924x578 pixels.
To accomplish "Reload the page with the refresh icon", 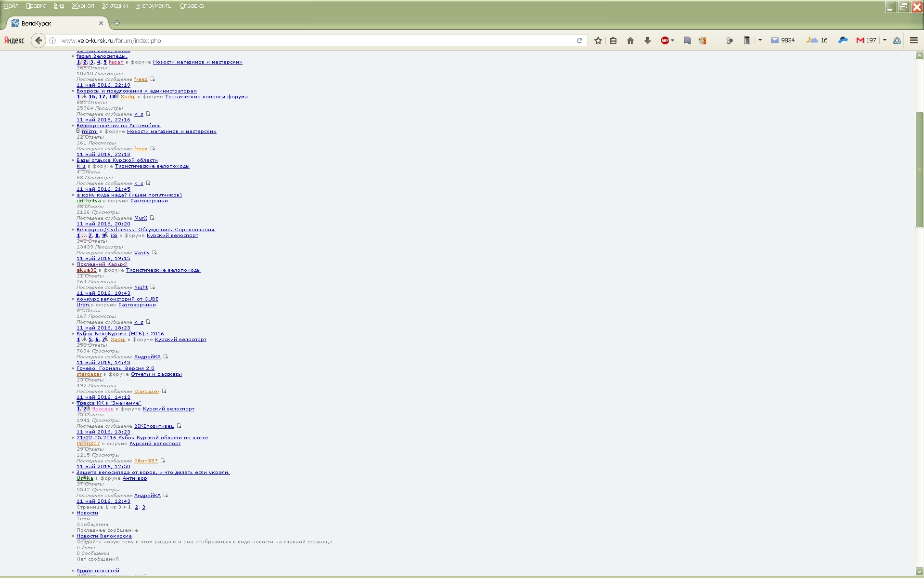I will (x=579, y=41).
